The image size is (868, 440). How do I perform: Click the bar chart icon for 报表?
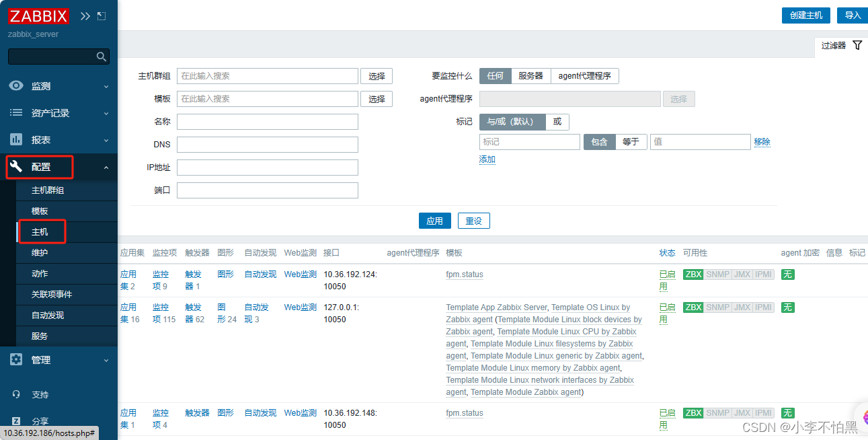coord(16,140)
